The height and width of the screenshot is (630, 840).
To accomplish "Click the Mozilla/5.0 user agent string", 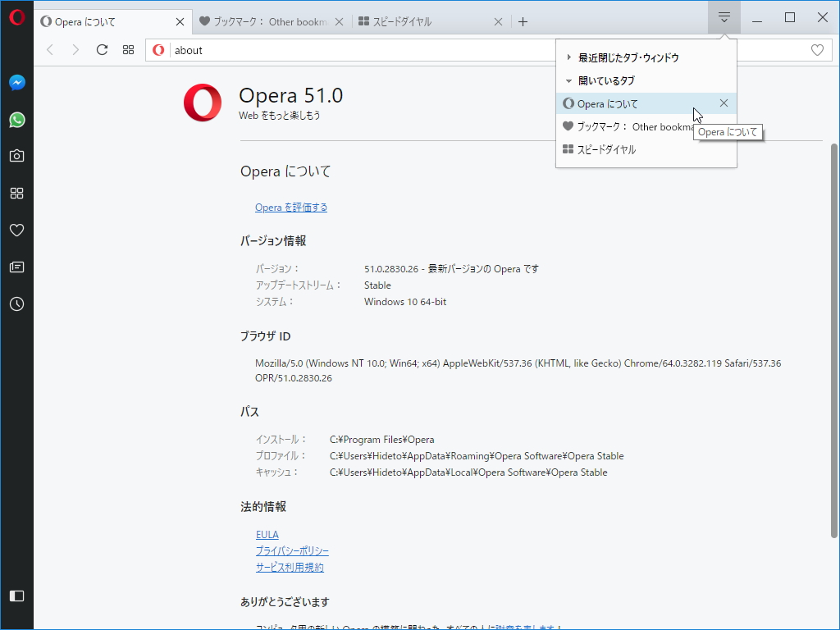I will coord(518,370).
